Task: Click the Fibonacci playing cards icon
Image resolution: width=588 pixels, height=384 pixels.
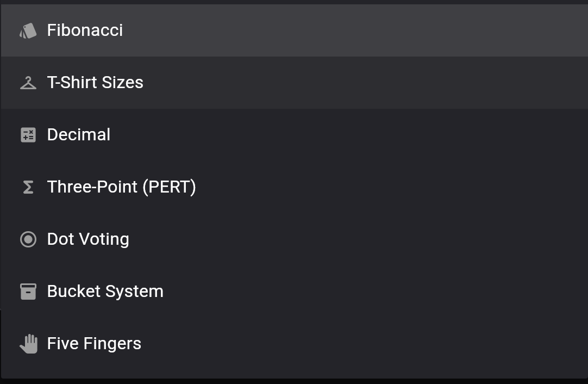Action: point(28,30)
